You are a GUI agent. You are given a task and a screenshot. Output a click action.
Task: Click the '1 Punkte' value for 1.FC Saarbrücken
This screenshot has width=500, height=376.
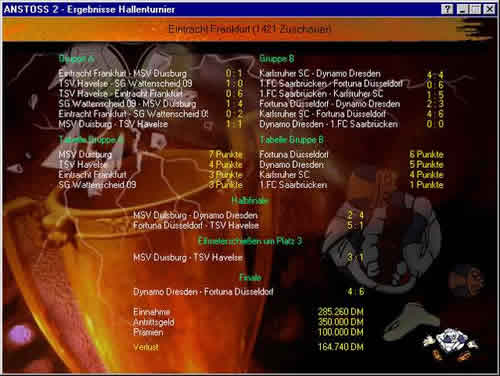coord(426,185)
